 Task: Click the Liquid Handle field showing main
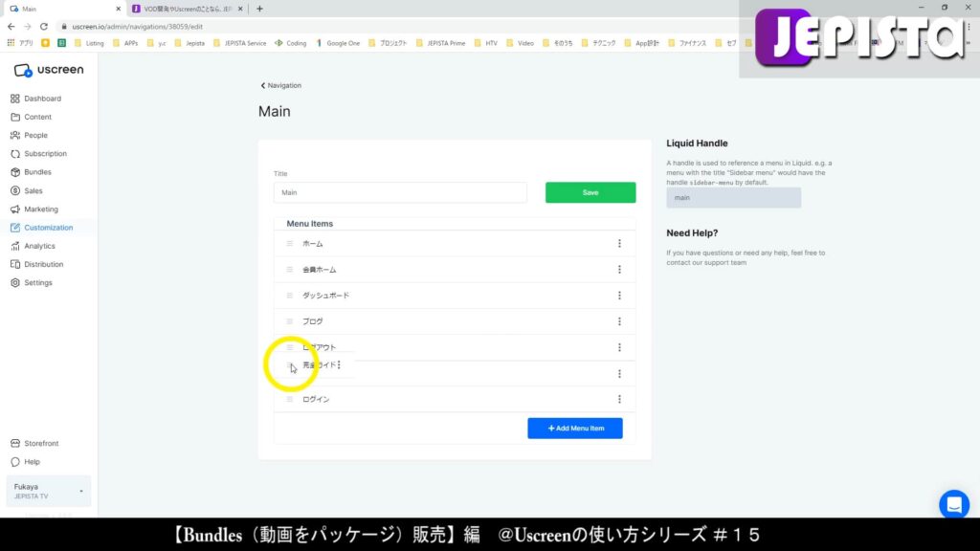[733, 197]
